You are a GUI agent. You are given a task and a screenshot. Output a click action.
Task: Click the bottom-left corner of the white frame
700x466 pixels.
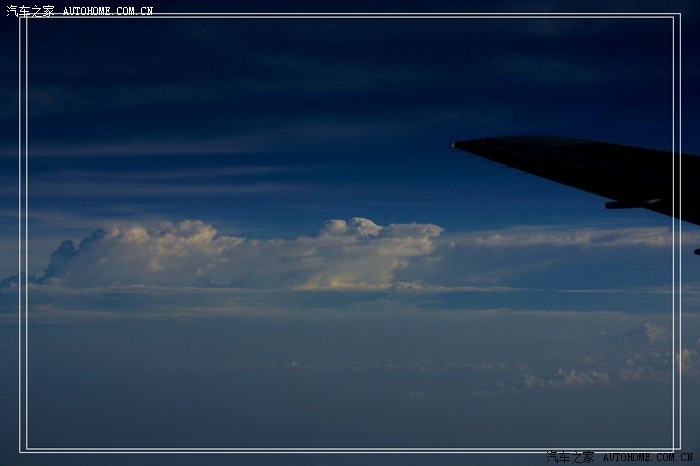[x=22, y=450]
